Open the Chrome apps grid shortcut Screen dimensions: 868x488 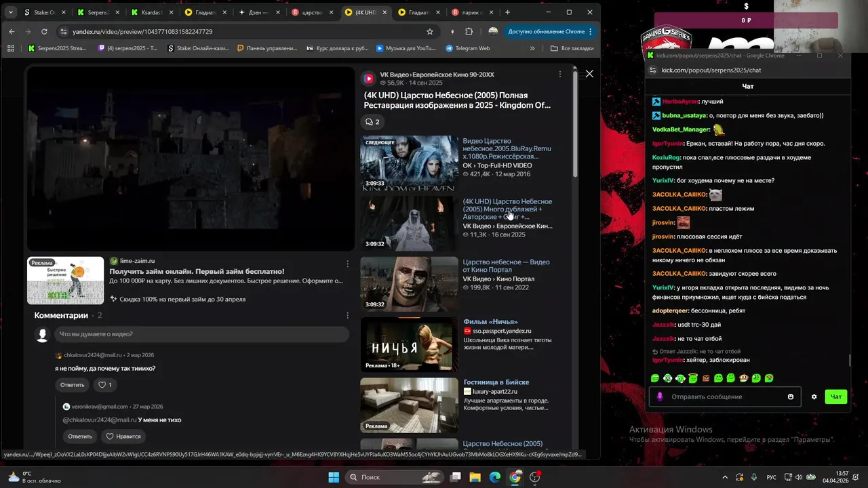(10, 48)
